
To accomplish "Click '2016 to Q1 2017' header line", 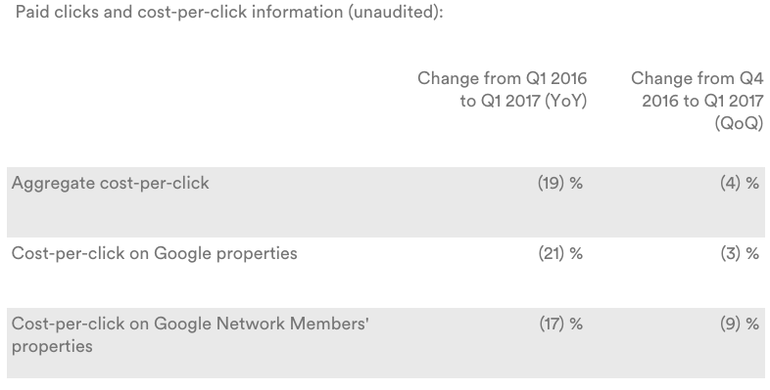I will pyautogui.click(x=703, y=101).
